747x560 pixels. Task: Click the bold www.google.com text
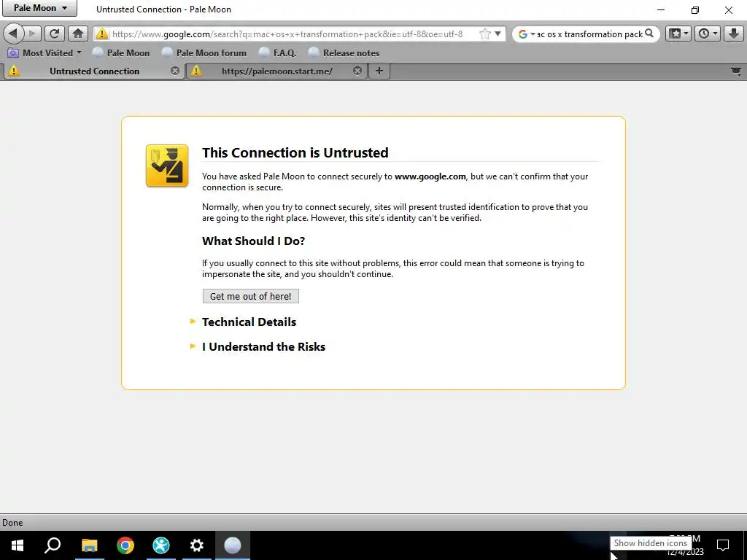(x=430, y=176)
